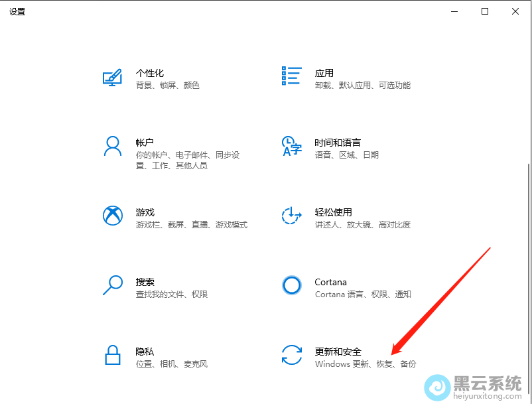Select the 时间和语言 heading

pyautogui.click(x=337, y=143)
